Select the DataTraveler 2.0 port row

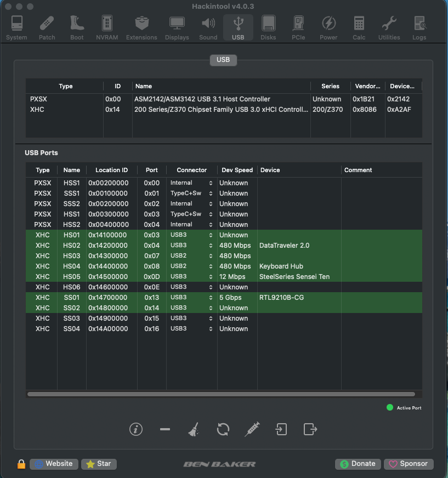point(284,246)
